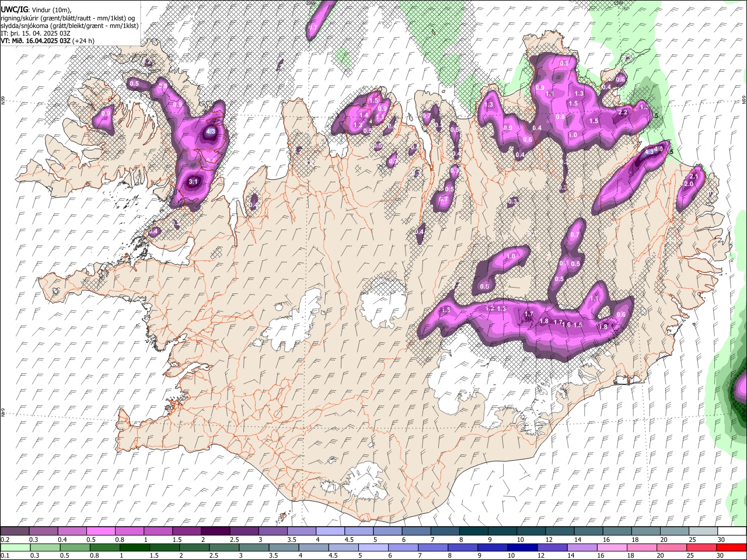Select the 2.2 snowfall value on the map
Image resolution: width=747 pixels, height=560 pixels.
622,112
